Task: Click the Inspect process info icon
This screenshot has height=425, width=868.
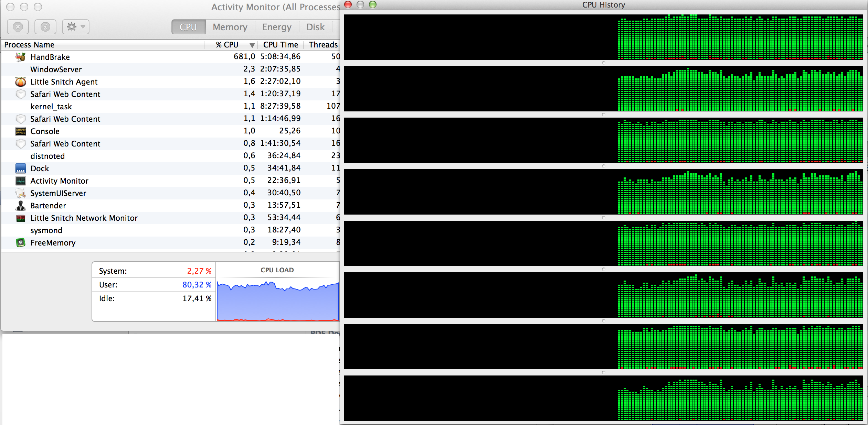Action: coord(45,27)
